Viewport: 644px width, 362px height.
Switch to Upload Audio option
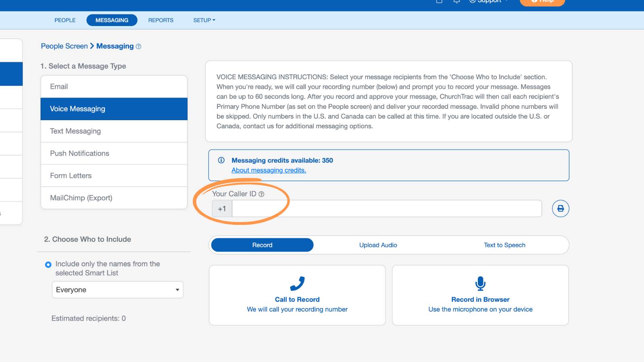point(378,245)
